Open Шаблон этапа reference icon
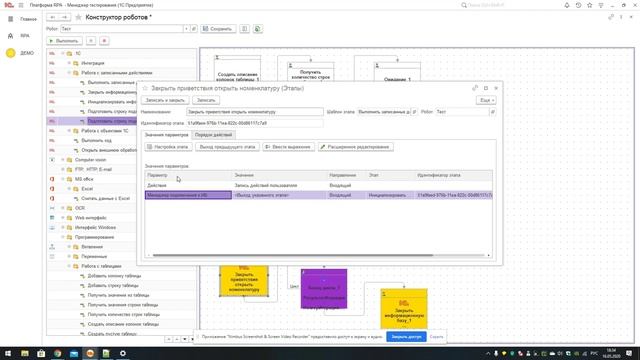Viewport: 640px width, 360px height. (414, 112)
